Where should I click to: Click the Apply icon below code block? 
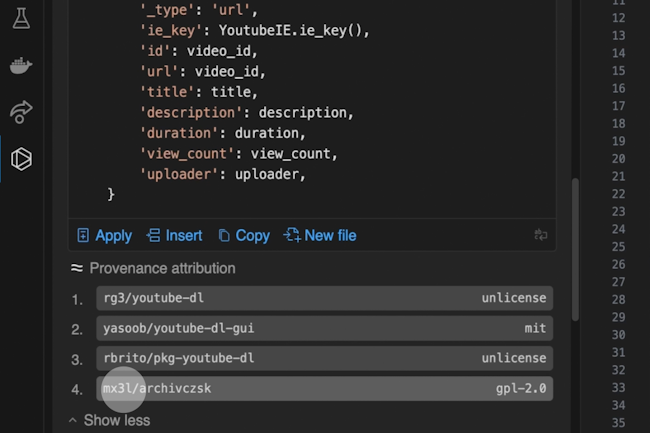[84, 236]
